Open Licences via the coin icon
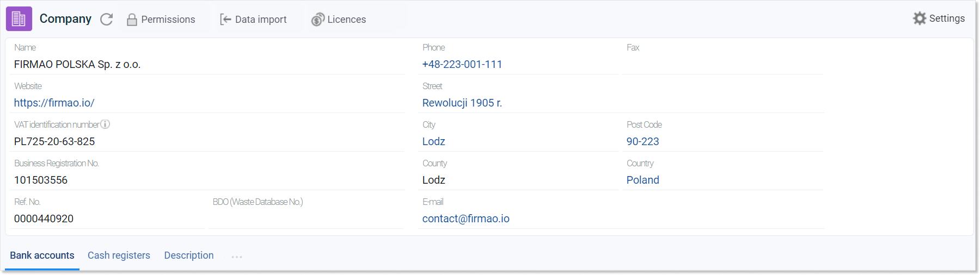 click(318, 20)
